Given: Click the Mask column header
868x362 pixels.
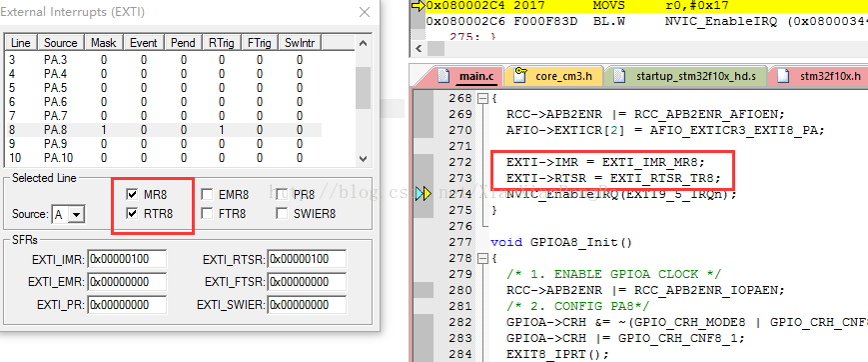Looking at the screenshot, I should pyautogui.click(x=104, y=43).
